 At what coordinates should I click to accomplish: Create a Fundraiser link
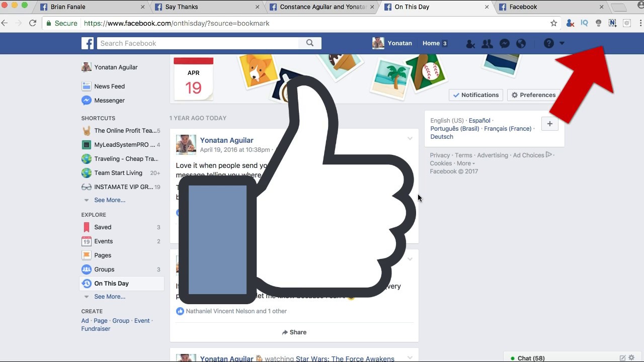(x=96, y=329)
